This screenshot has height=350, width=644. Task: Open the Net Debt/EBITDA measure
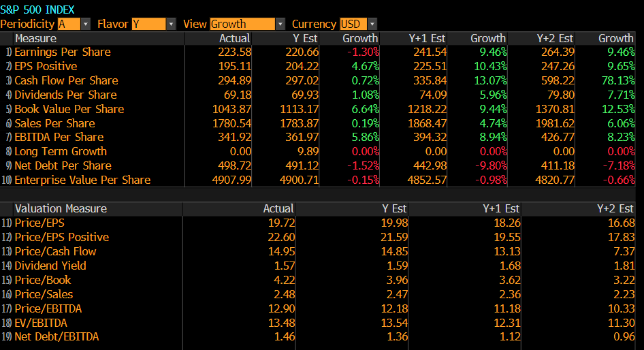(57, 337)
